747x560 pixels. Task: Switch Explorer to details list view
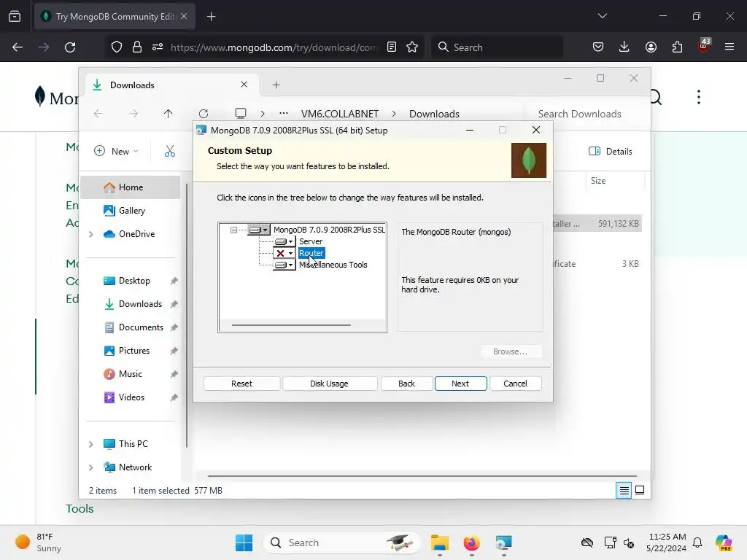(624, 490)
